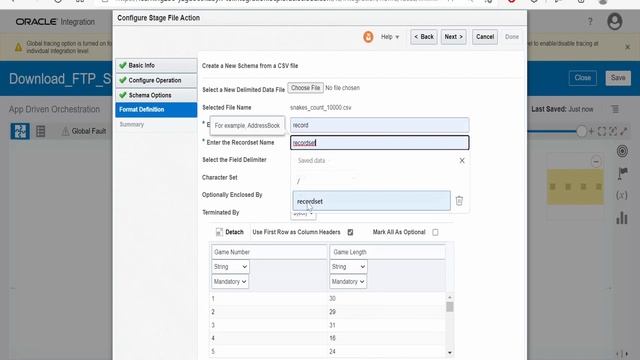Select the 'recordset' saved suggestion

click(371, 201)
